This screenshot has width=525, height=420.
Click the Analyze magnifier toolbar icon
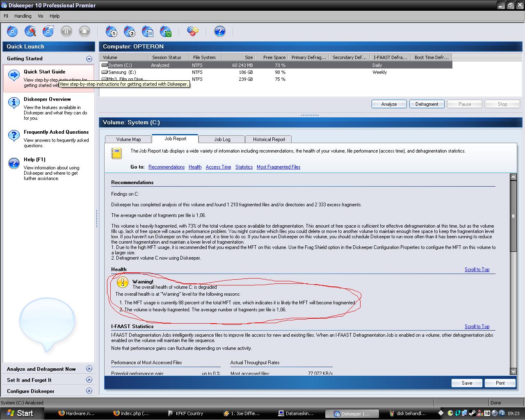30,31
